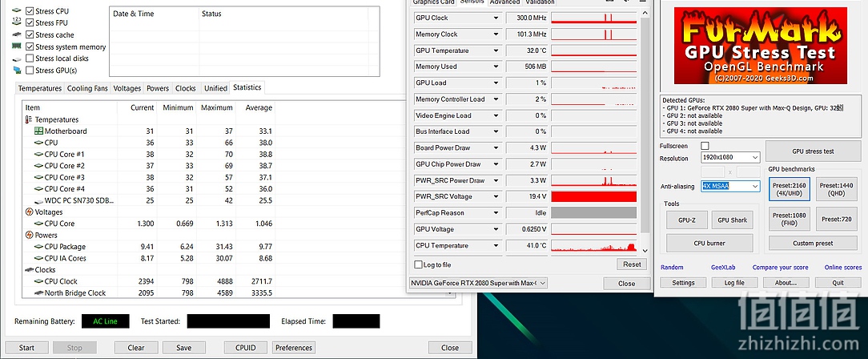Open Preferences in stability test window
Image resolution: width=868 pixels, height=359 pixels.
(293, 348)
